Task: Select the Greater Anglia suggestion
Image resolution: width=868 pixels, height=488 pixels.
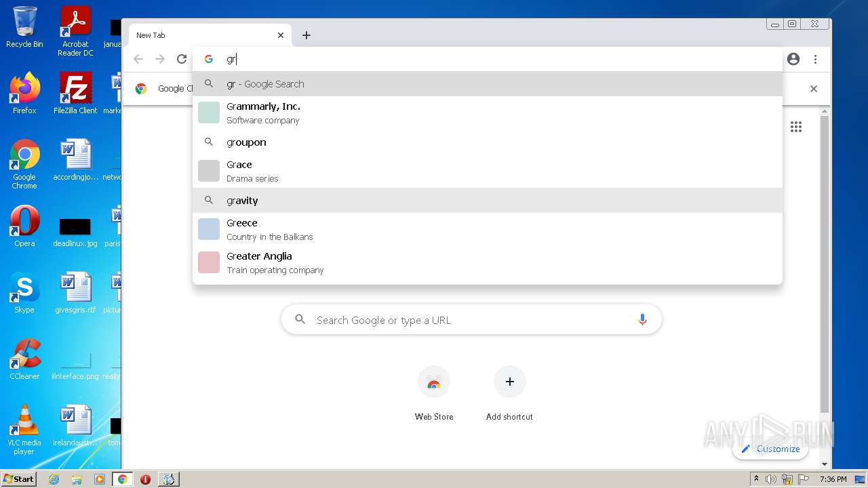Action: click(488, 262)
